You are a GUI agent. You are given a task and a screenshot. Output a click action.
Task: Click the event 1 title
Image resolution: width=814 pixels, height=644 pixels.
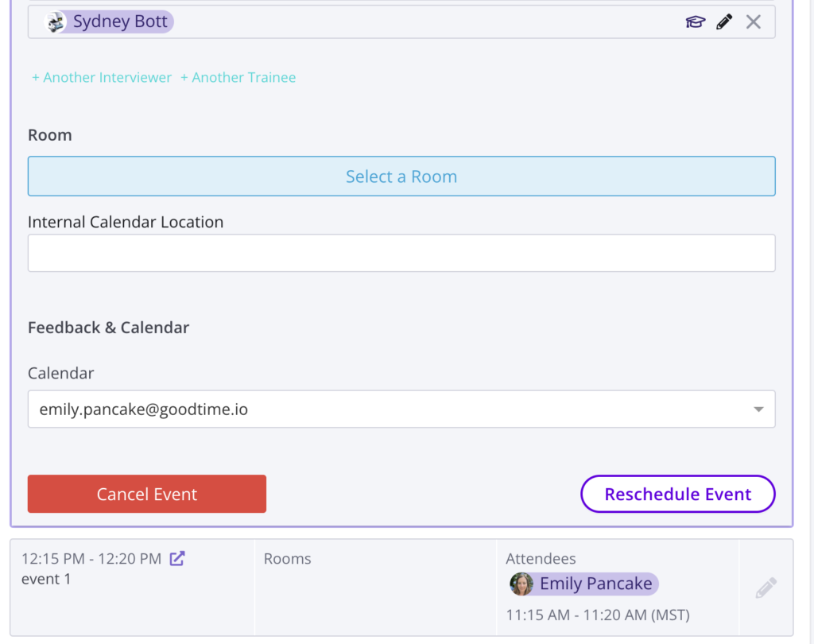[46, 579]
